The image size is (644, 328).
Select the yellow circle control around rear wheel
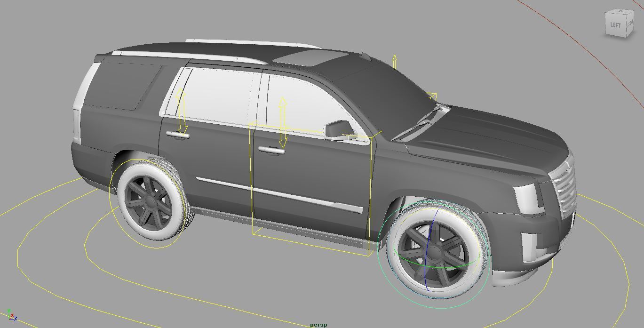point(147,203)
